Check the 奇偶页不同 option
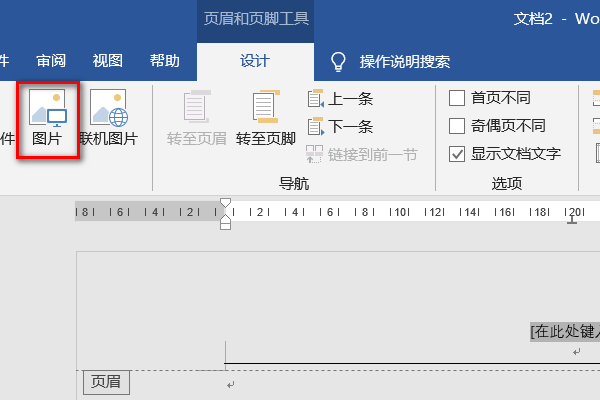 pos(457,126)
